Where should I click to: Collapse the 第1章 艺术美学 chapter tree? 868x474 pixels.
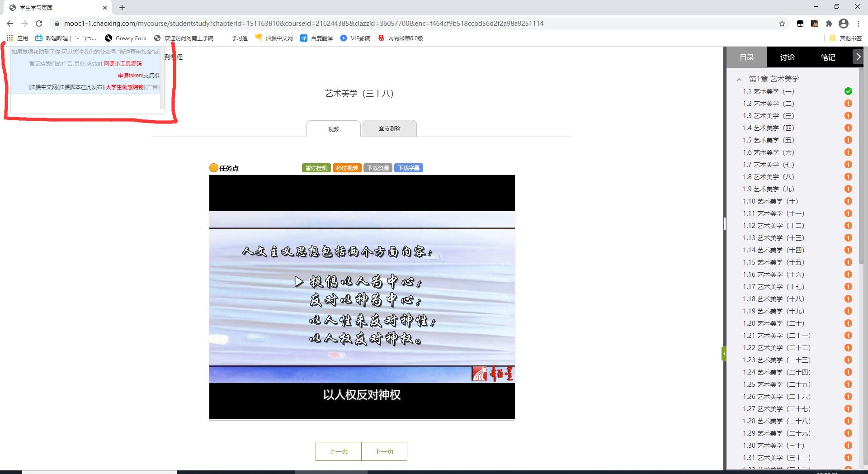[738, 79]
